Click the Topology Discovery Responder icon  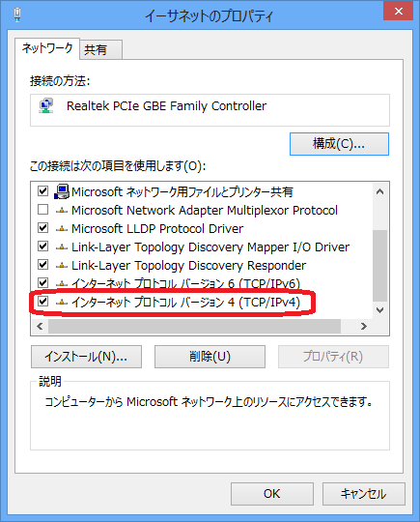(62, 265)
